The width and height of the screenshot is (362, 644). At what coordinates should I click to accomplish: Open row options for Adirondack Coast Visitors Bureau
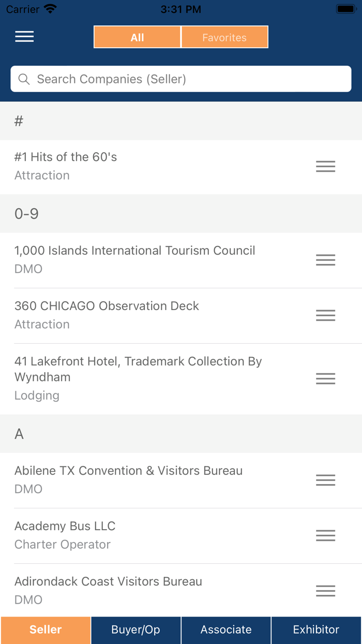tap(325, 591)
